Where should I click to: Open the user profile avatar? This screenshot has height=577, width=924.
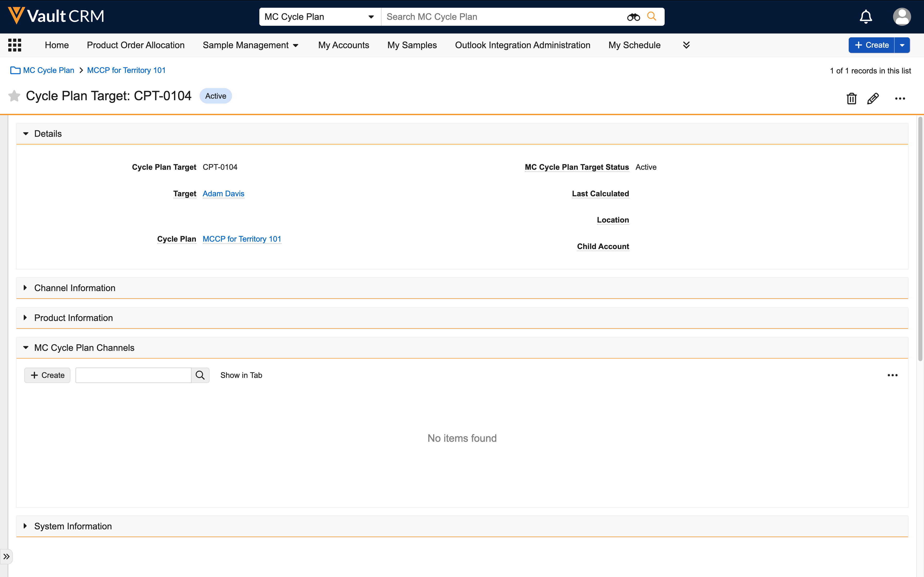click(902, 17)
